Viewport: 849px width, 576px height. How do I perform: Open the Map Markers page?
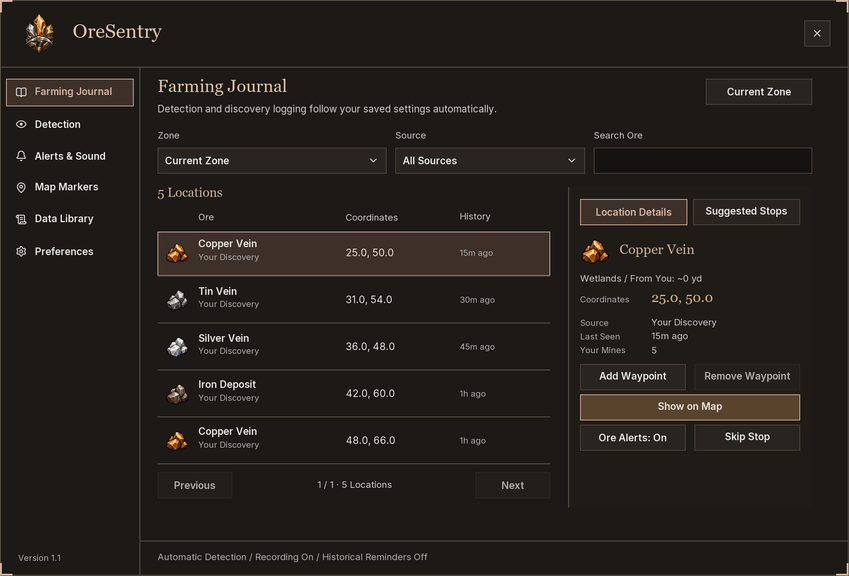pos(70,187)
